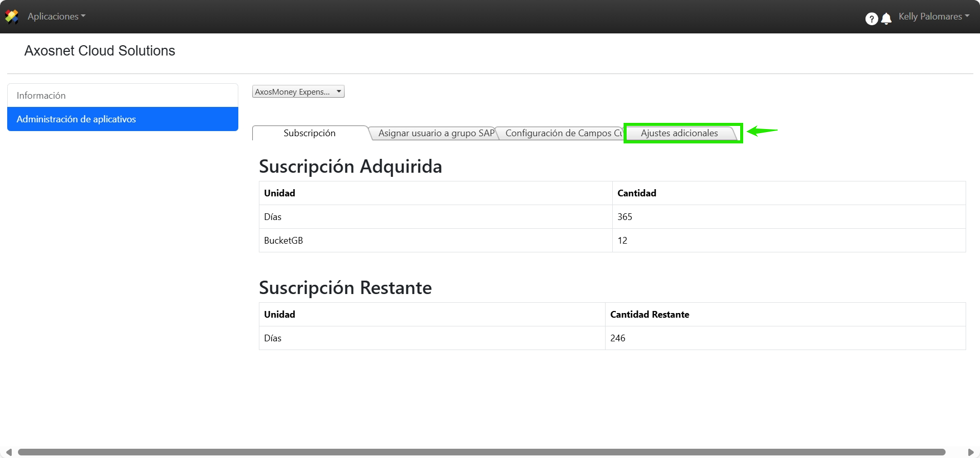This screenshot has width=980, height=458.
Task: Open the Aplicaciones dropdown menu
Action: tap(56, 16)
